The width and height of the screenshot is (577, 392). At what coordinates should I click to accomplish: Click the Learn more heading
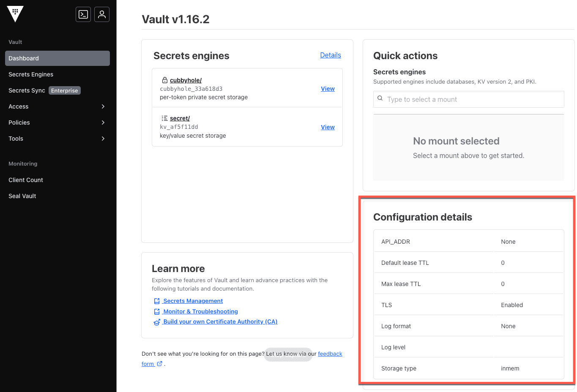pyautogui.click(x=178, y=269)
